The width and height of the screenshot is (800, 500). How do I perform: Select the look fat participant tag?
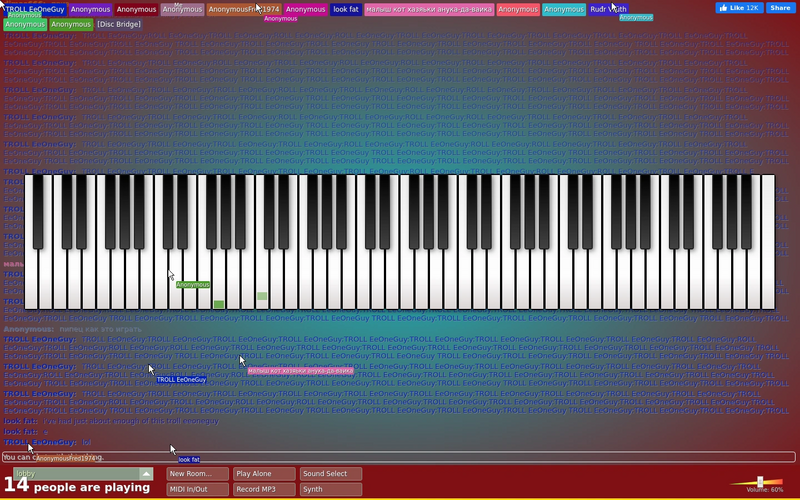[x=346, y=10]
